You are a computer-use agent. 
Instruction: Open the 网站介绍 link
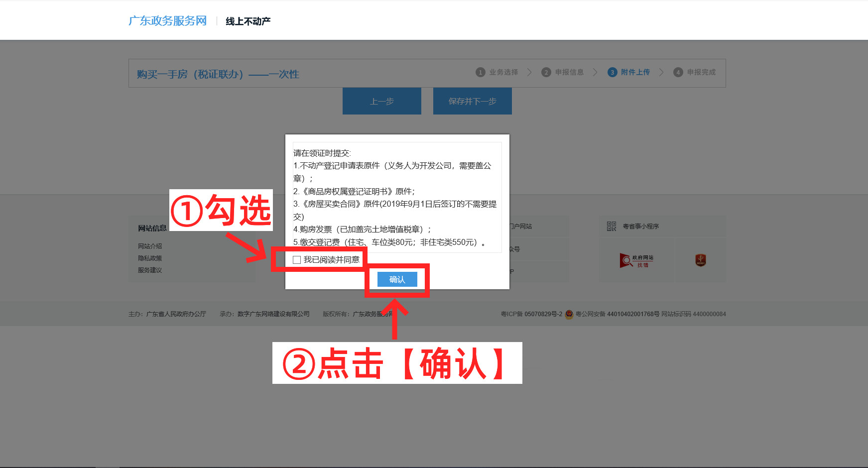coord(150,246)
